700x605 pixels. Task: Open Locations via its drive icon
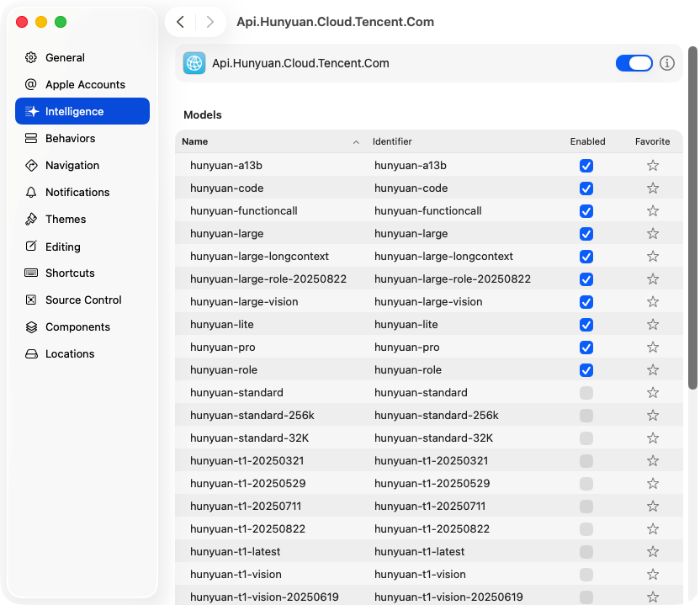click(31, 354)
